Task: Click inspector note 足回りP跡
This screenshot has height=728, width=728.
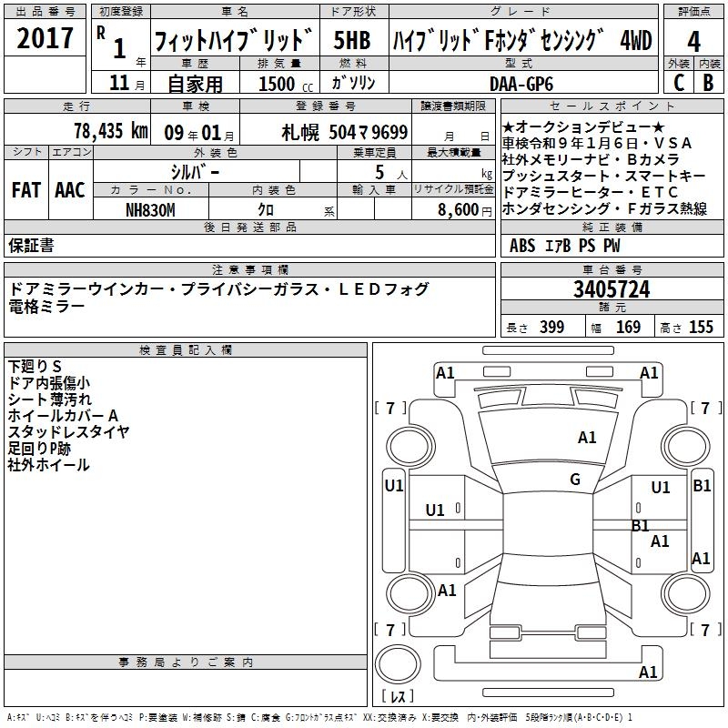Action: point(39,449)
